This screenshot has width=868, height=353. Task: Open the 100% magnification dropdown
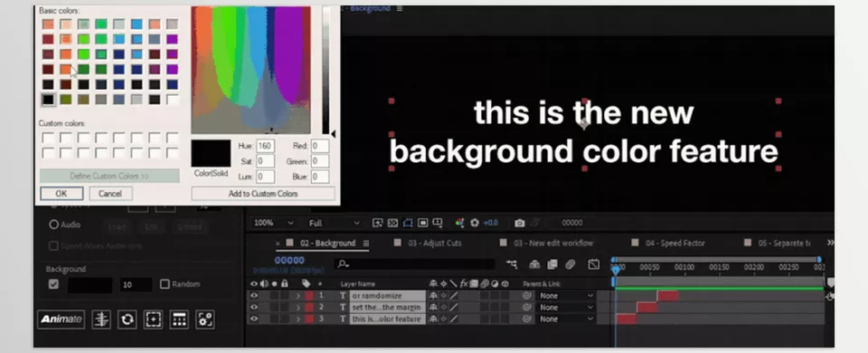pos(273,223)
